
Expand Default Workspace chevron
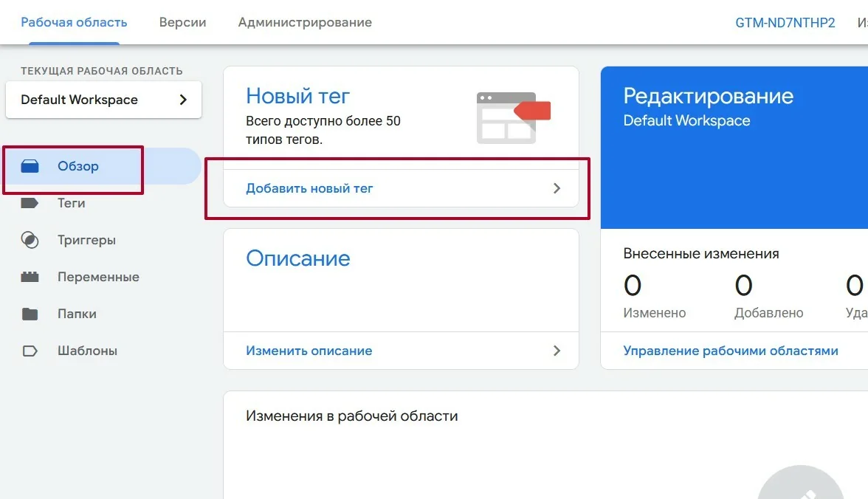(183, 100)
